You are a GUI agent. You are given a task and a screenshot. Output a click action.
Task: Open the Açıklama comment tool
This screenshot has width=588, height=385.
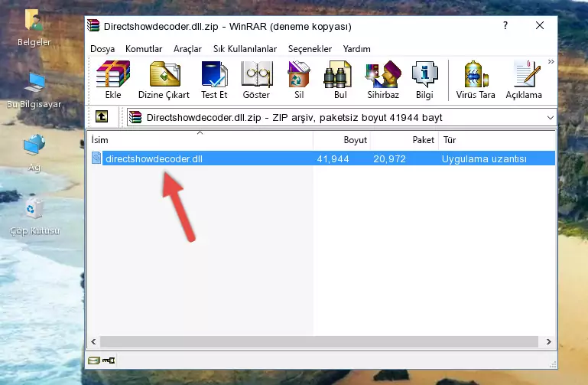click(x=524, y=80)
